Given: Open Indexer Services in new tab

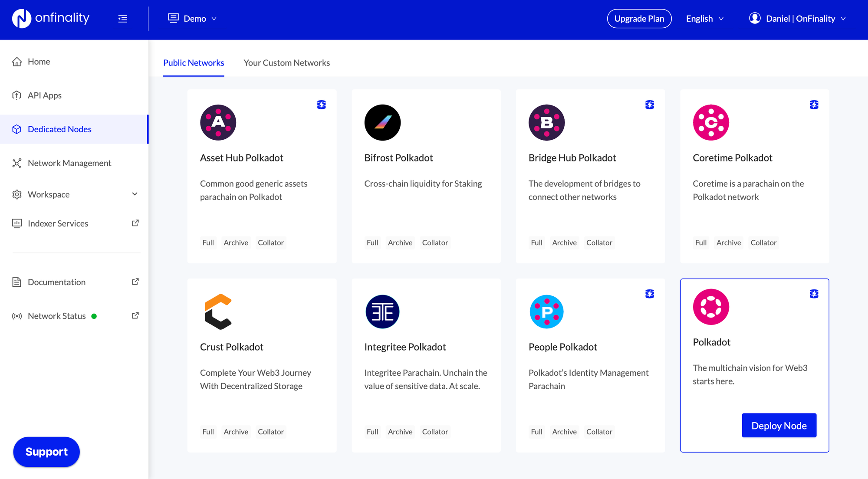Looking at the screenshot, I should coord(135,223).
